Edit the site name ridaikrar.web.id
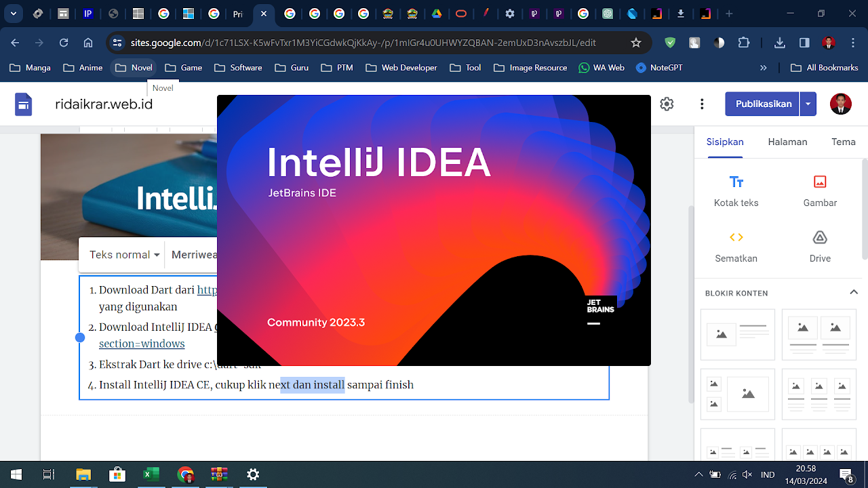The height and width of the screenshot is (488, 868). [x=104, y=104]
